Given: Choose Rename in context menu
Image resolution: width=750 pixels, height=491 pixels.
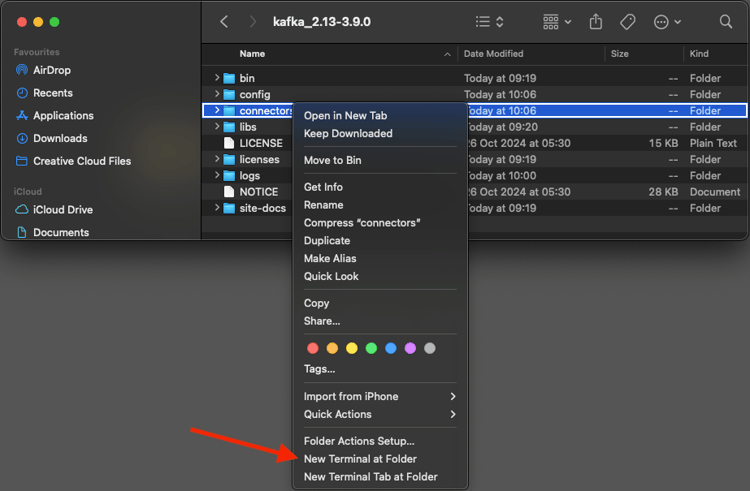Looking at the screenshot, I should (x=323, y=205).
